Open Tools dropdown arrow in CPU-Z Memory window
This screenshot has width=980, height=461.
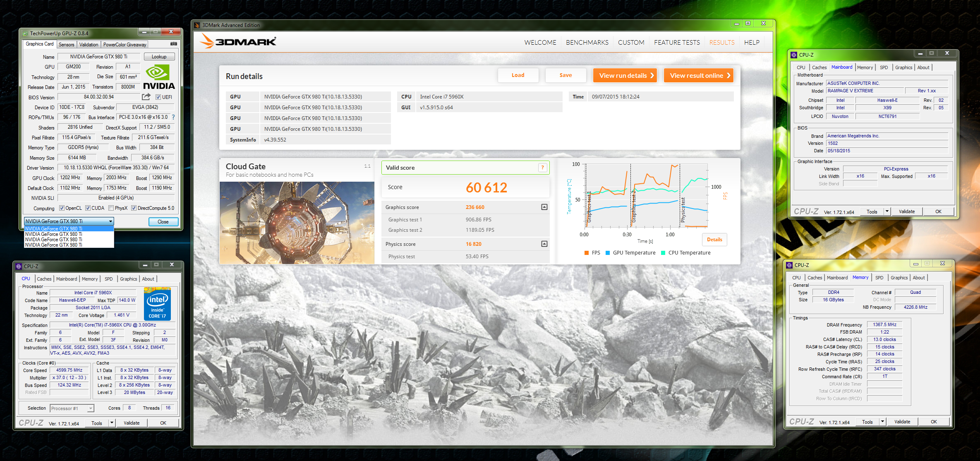(882, 421)
